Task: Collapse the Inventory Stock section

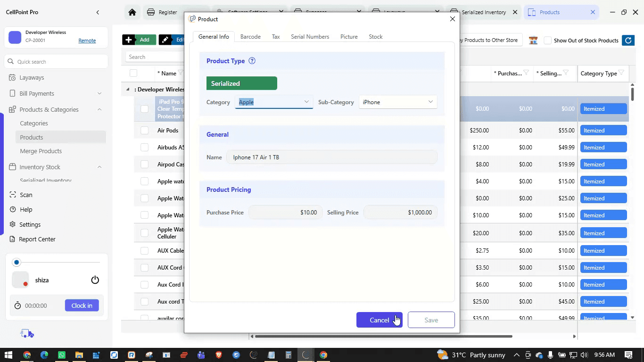Action: (99, 167)
